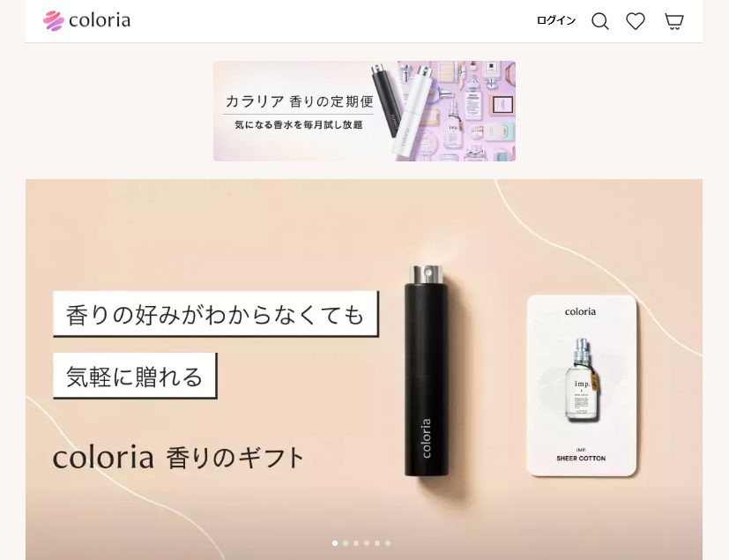Open the shopping cart icon

(673, 21)
